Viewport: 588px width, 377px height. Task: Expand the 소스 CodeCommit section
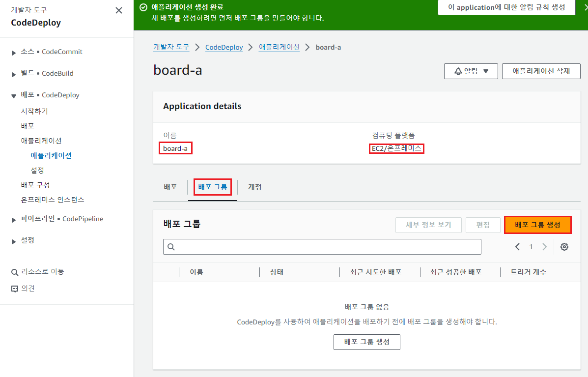coord(13,53)
